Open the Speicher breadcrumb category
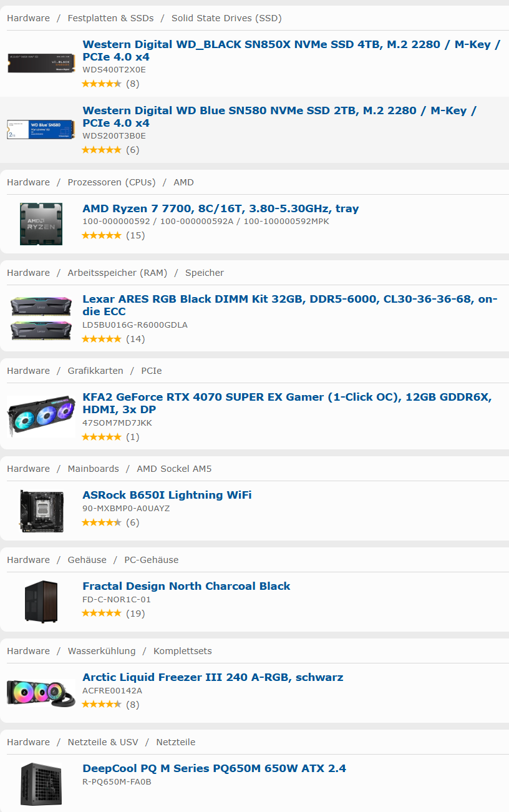Screen dimensions: 509x812 205,273
